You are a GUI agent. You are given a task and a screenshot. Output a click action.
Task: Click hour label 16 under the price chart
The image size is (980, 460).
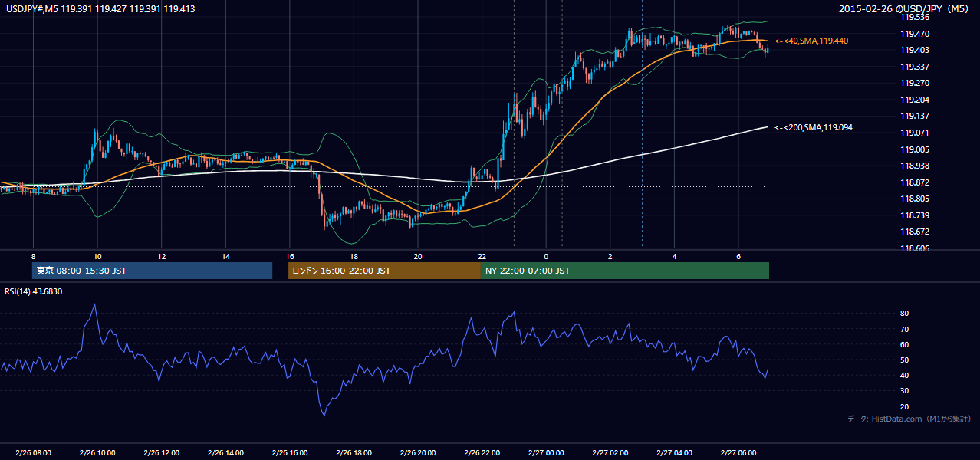point(289,256)
